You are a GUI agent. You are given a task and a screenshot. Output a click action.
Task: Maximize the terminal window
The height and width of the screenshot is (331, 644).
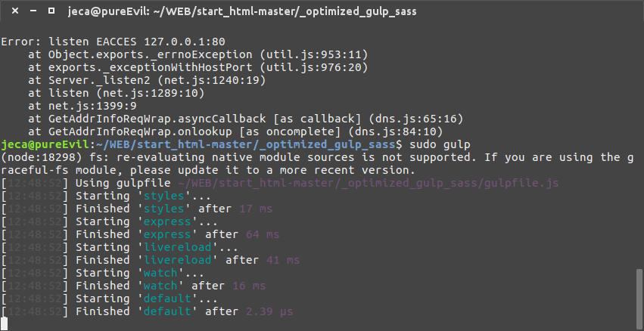pos(51,11)
